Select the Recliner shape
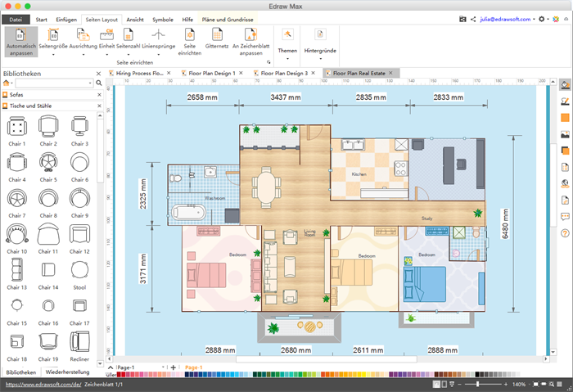The image size is (573, 392). (x=79, y=342)
